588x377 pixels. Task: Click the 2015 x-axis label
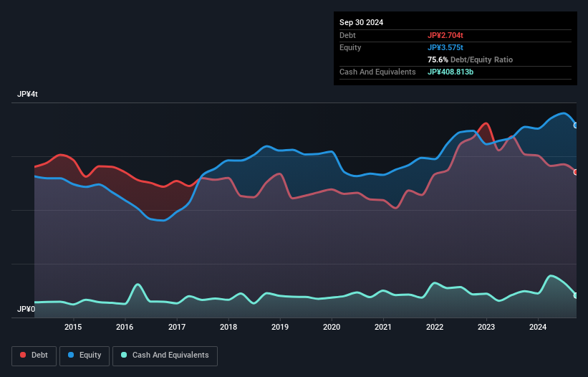tap(73, 327)
